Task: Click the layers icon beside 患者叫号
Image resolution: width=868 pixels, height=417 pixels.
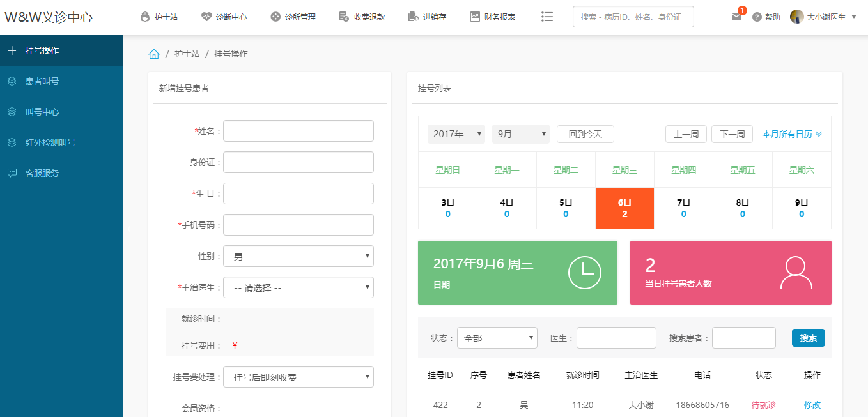Action: (x=12, y=81)
